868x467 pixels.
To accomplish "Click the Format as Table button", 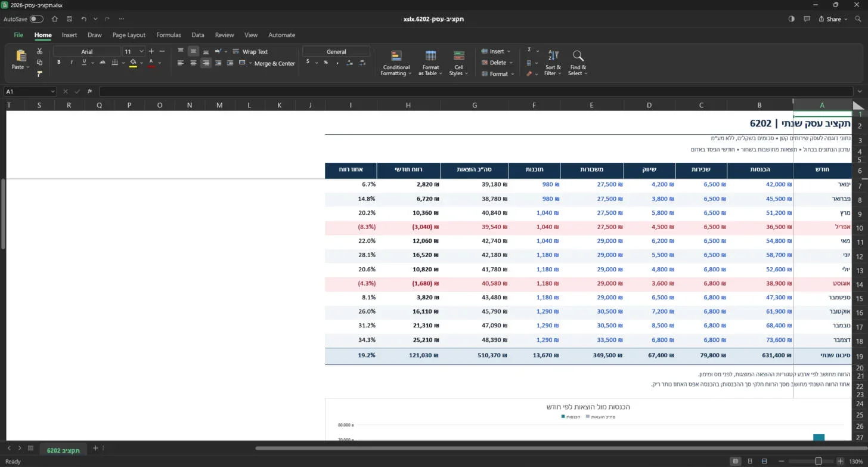I will [430, 63].
